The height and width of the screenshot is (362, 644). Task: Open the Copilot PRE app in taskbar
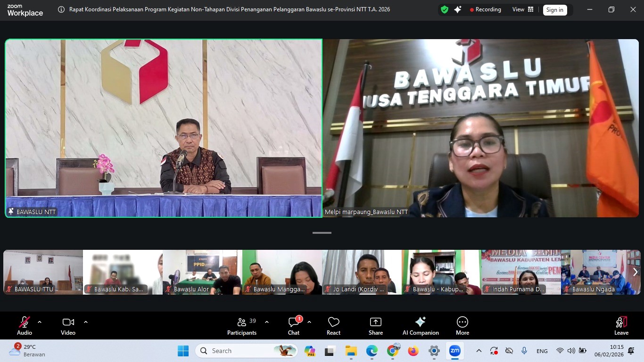coord(310,351)
